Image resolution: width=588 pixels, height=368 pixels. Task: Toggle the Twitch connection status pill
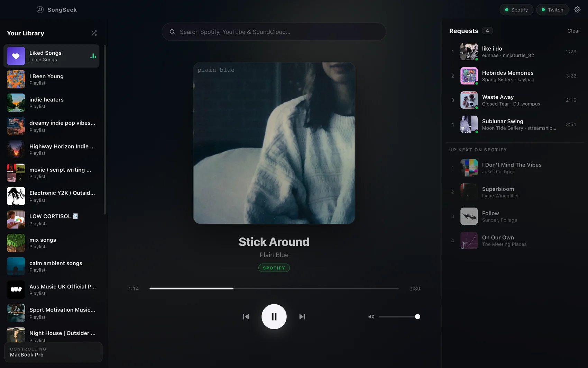coord(552,10)
